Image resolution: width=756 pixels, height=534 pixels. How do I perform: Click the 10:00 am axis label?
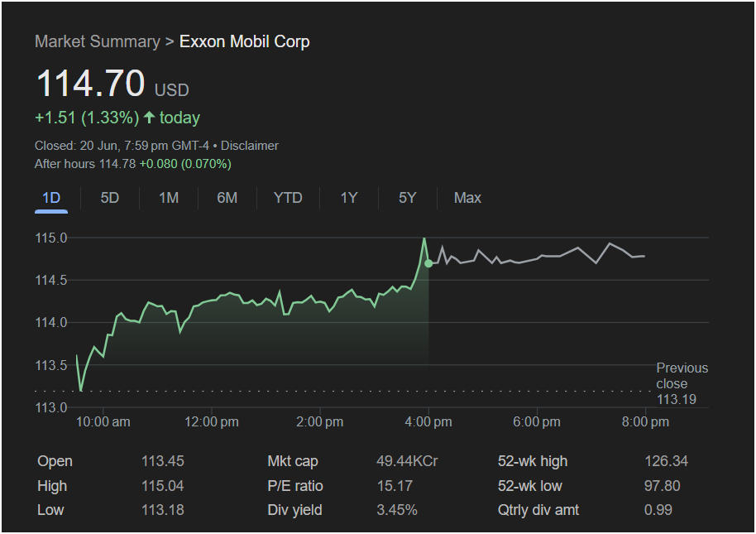tap(103, 422)
